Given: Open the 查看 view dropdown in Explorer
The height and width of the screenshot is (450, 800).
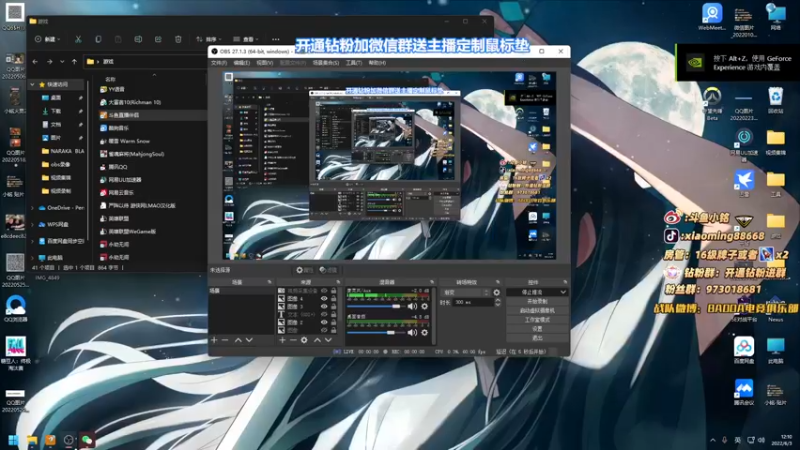Looking at the screenshot, I should pyautogui.click(x=246, y=39).
